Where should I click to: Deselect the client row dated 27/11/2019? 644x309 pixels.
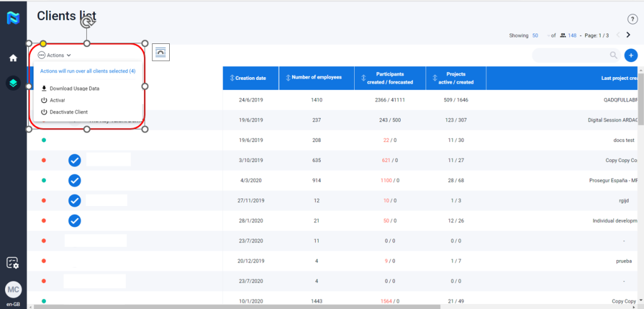click(x=74, y=200)
